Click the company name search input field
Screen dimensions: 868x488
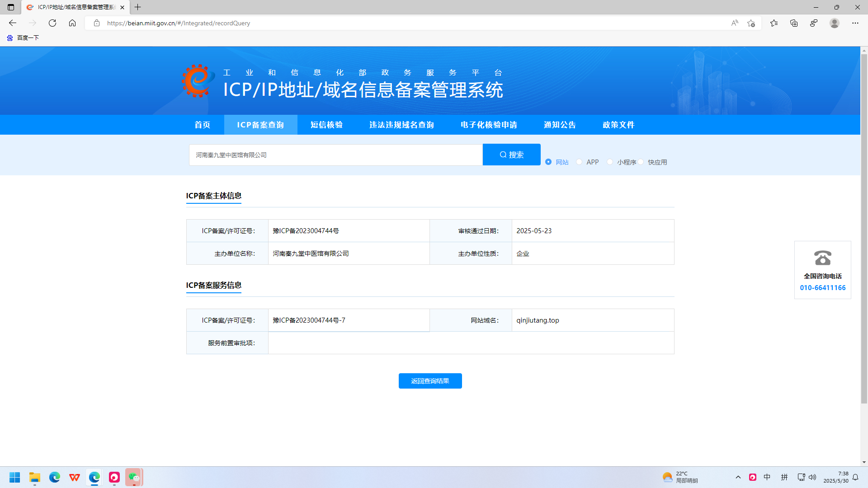pyautogui.click(x=335, y=155)
